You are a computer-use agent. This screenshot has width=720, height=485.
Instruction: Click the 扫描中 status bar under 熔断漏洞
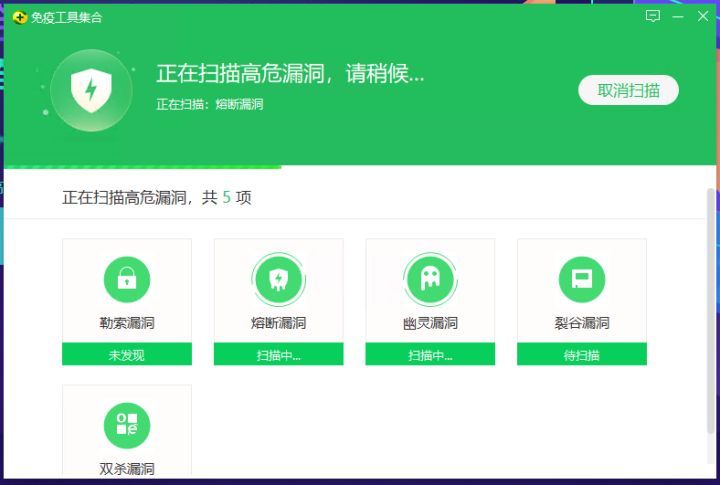(278, 354)
